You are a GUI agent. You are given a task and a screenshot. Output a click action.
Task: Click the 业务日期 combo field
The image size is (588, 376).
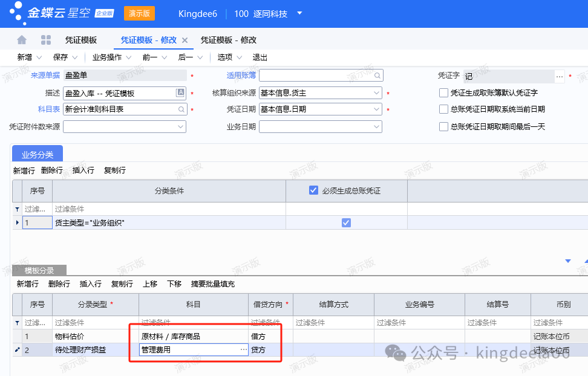click(x=319, y=127)
